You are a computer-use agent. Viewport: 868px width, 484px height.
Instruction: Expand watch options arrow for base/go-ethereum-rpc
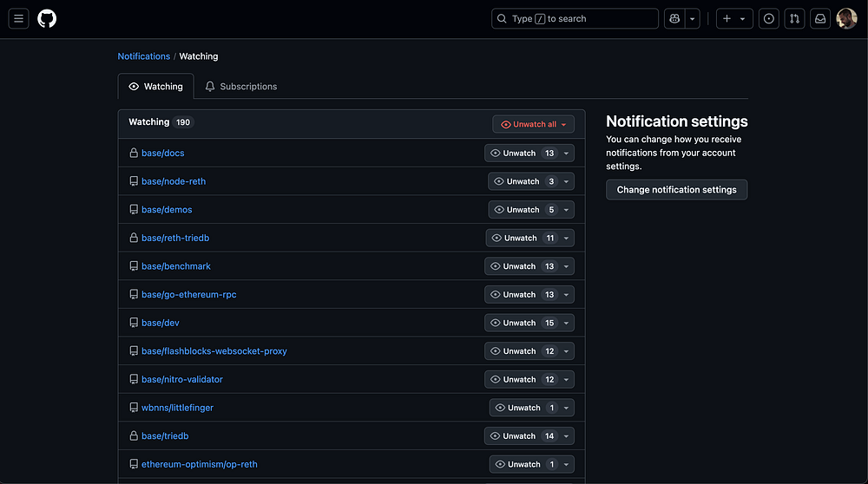click(x=566, y=294)
